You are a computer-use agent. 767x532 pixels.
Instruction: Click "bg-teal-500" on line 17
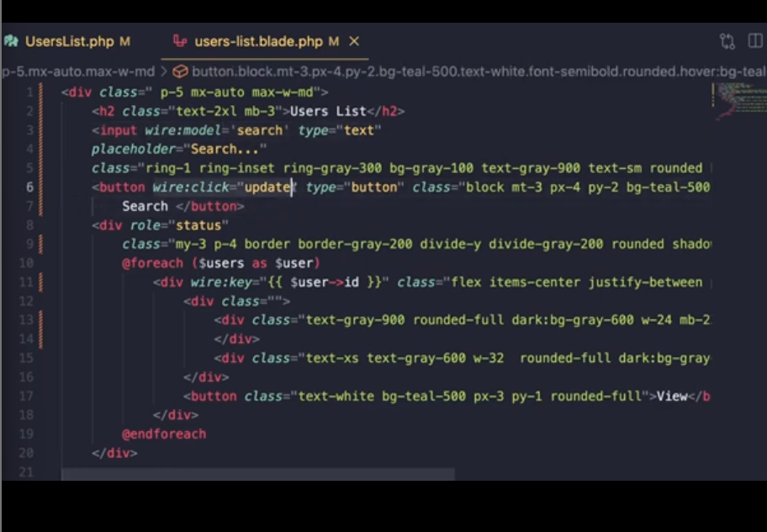[x=424, y=396]
